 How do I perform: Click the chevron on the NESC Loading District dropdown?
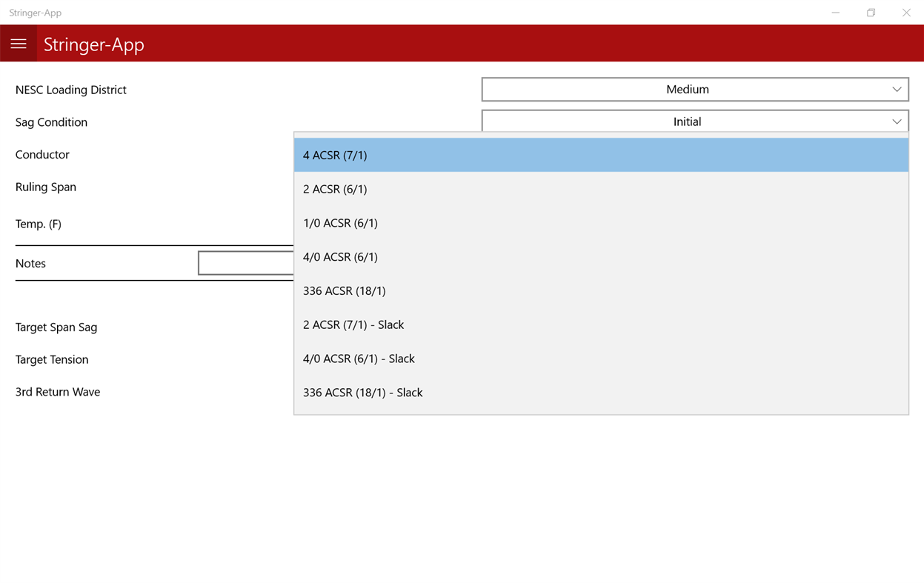(x=896, y=89)
